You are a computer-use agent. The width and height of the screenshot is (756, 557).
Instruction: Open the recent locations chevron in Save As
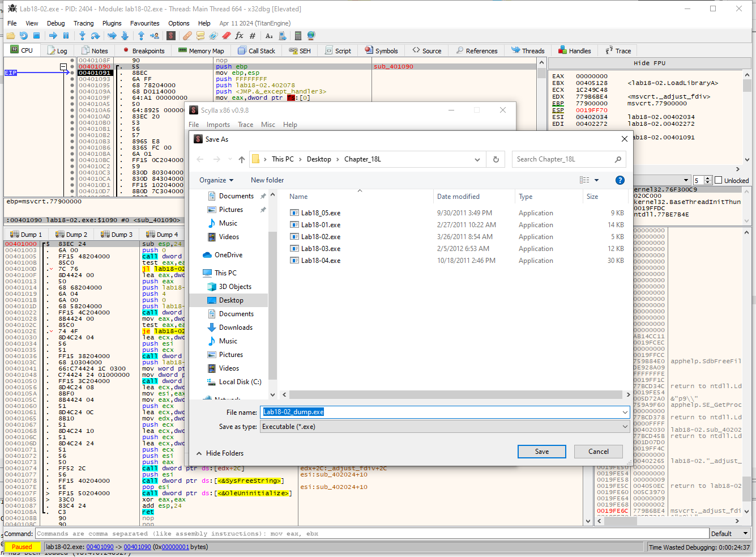pos(230,159)
